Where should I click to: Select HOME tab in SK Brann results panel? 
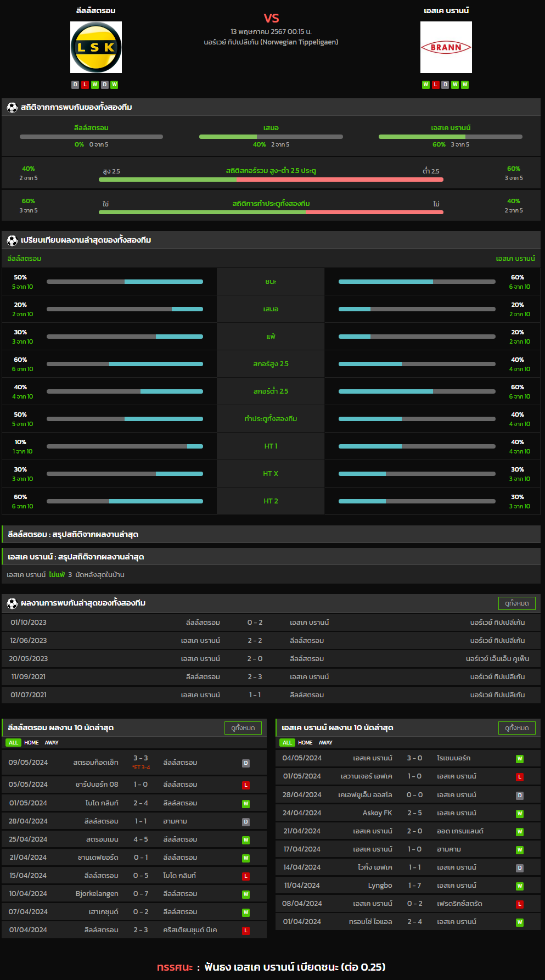pyautogui.click(x=305, y=743)
